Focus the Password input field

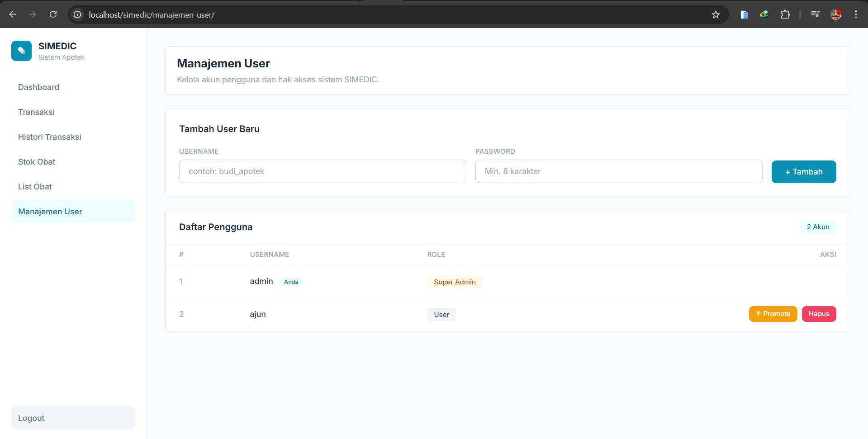click(619, 171)
